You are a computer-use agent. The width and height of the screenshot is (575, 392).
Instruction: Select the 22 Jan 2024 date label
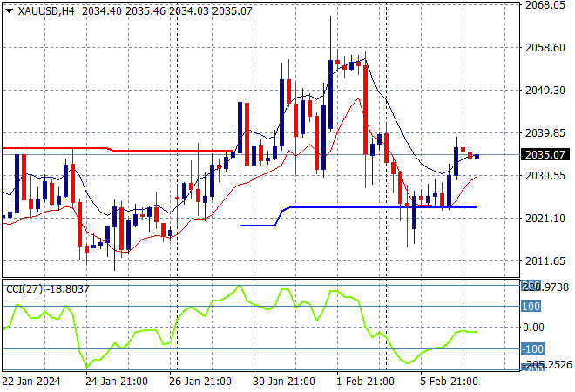pyautogui.click(x=31, y=382)
